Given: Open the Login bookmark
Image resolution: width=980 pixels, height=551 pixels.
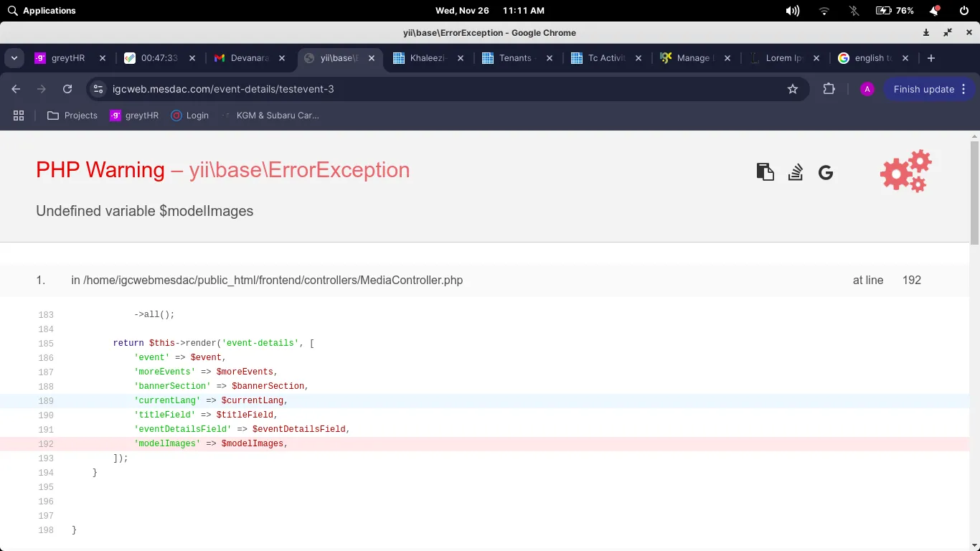Looking at the screenshot, I should point(190,116).
